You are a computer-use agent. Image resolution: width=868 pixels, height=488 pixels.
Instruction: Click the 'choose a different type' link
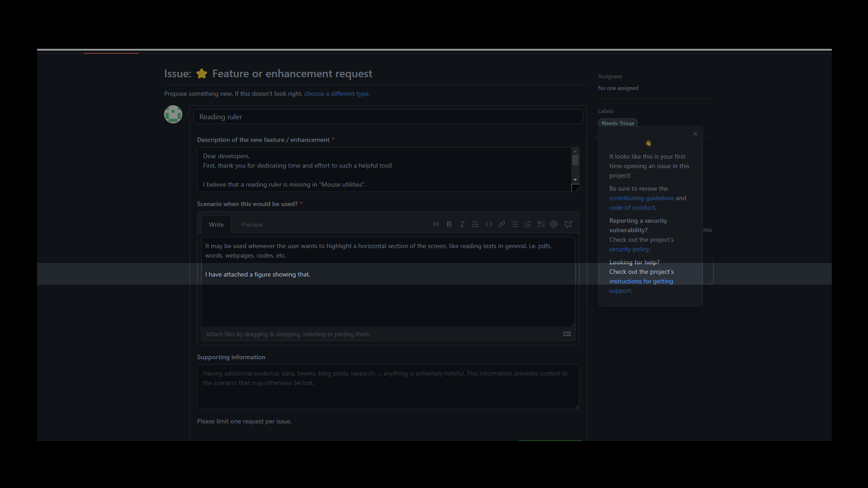336,94
